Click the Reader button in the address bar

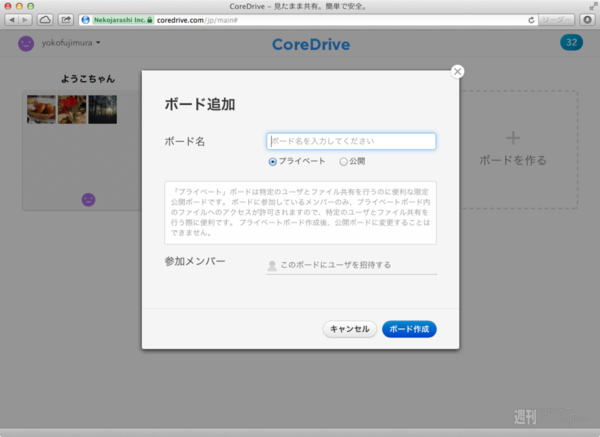[x=556, y=20]
